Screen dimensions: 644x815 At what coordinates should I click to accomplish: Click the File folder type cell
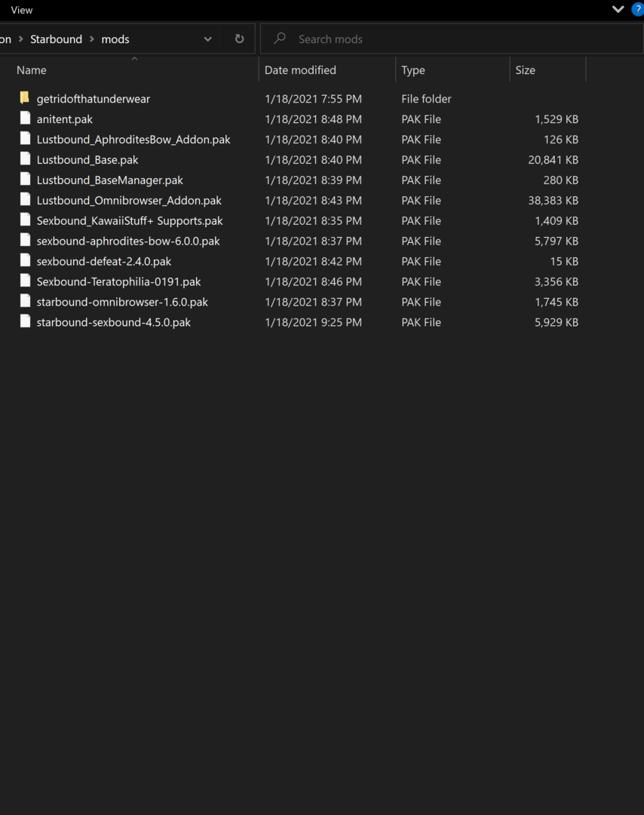tap(426, 99)
